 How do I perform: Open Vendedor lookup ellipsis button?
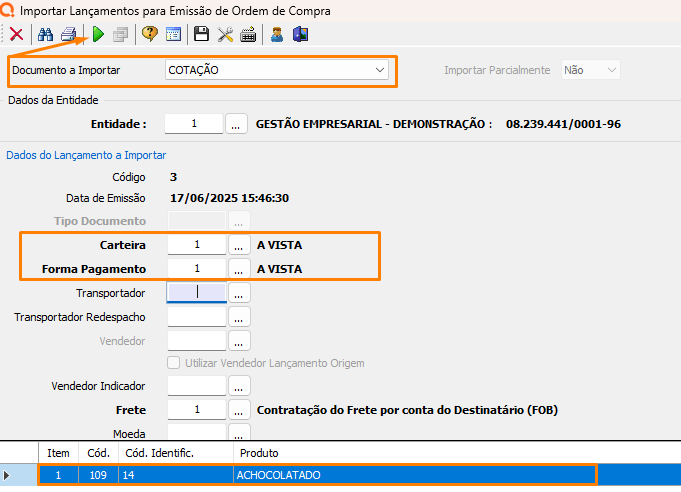pos(239,341)
